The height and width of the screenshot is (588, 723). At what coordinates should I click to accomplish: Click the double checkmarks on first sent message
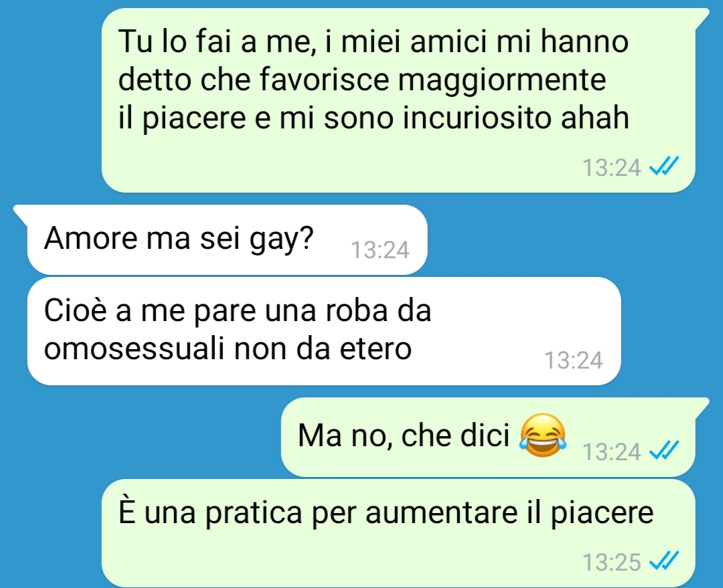663,166
